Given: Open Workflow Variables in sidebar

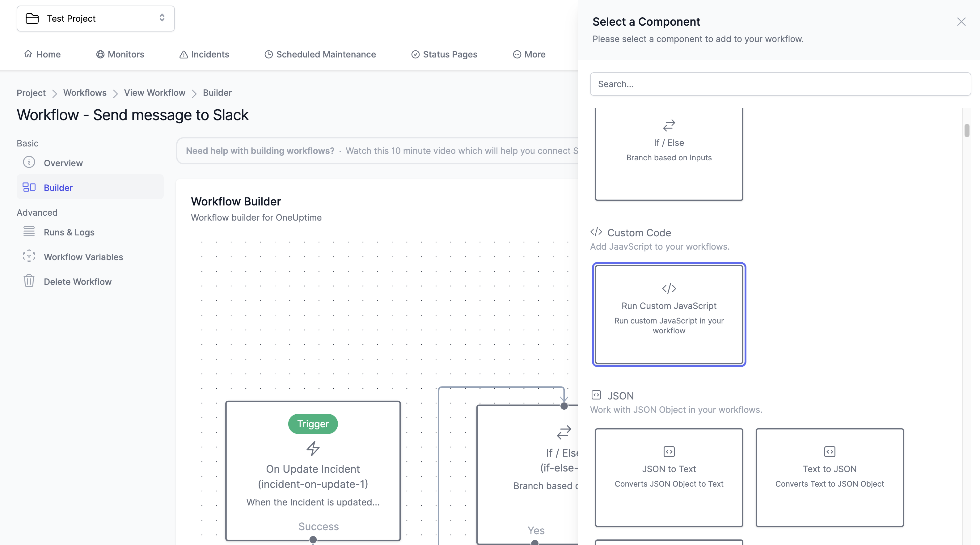Looking at the screenshot, I should pos(90,257).
